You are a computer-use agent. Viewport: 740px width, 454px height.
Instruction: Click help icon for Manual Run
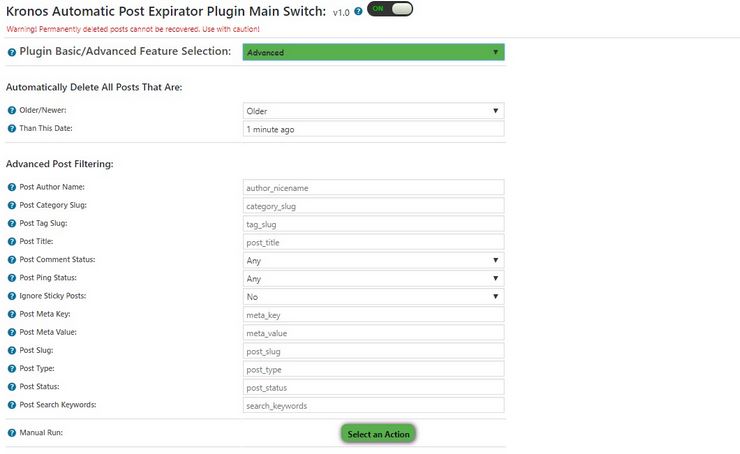click(x=12, y=433)
